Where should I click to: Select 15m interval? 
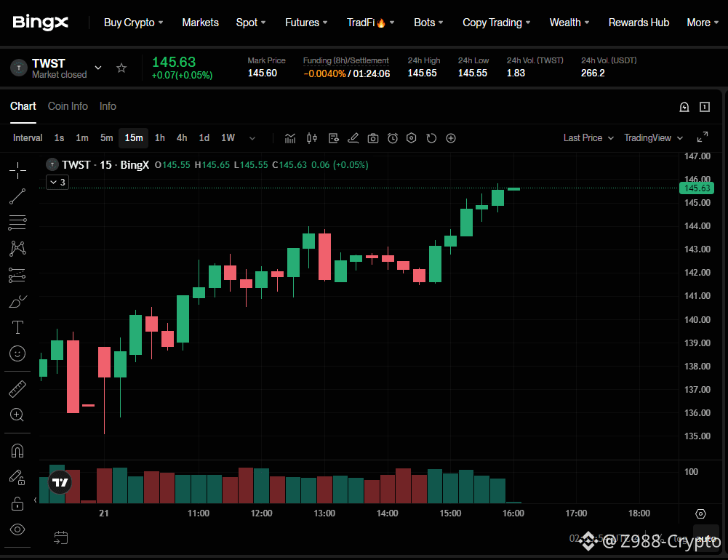point(134,138)
